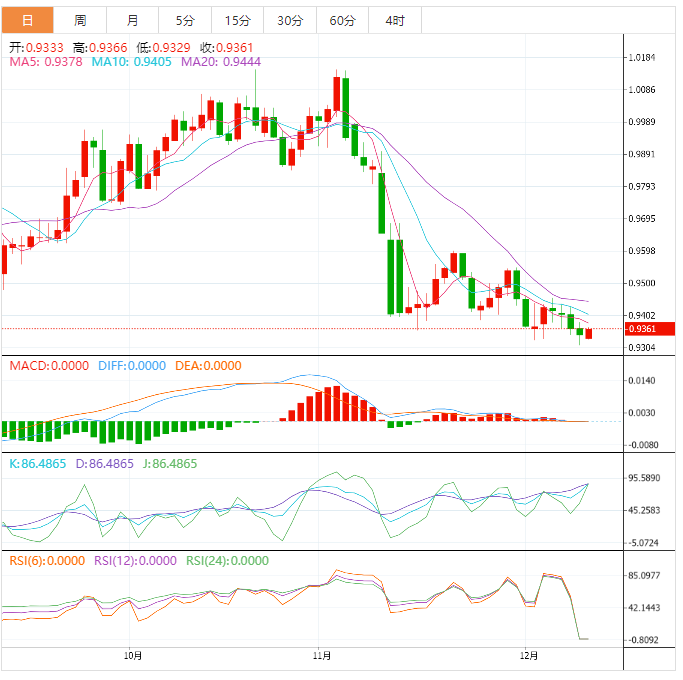Click the opening price 开:0.9333
Viewport: 683px width, 680px height.
tap(37, 47)
